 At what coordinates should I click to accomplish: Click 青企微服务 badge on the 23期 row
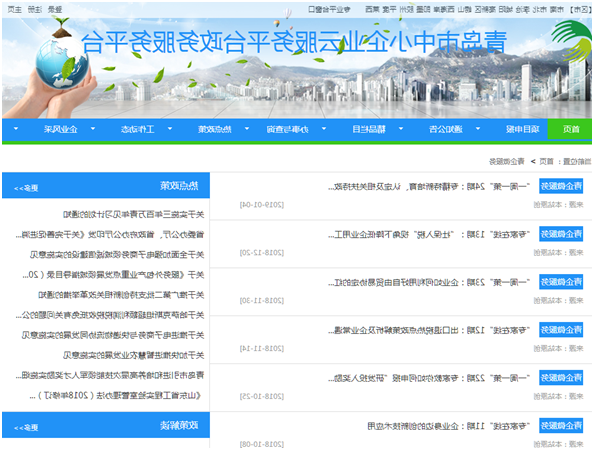(x=561, y=282)
